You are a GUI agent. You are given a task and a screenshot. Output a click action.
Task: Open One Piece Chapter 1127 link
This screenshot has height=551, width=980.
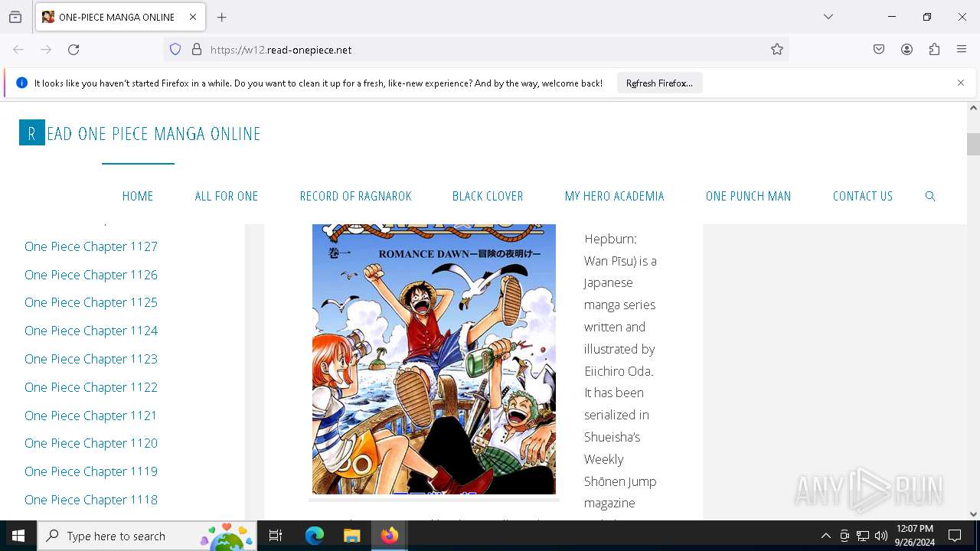click(x=91, y=246)
